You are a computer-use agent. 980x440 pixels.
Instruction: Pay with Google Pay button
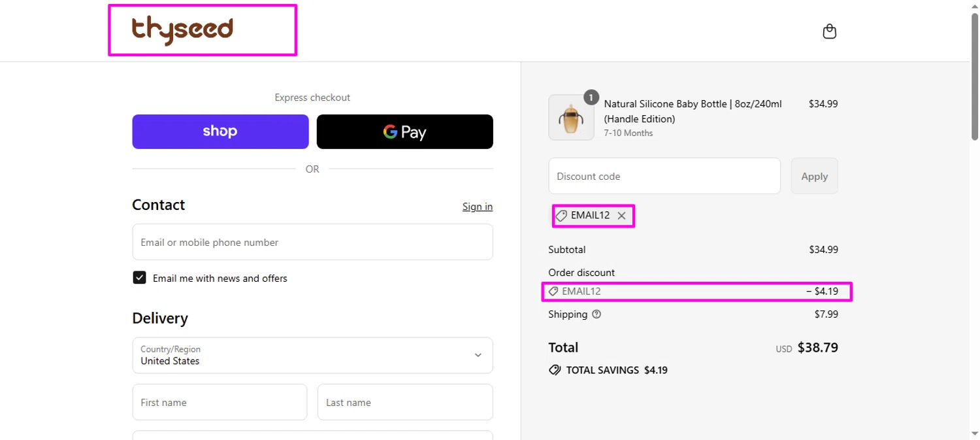tap(404, 131)
